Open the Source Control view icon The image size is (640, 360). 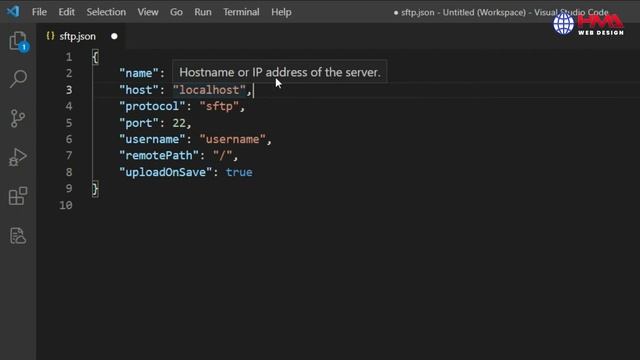point(18,118)
